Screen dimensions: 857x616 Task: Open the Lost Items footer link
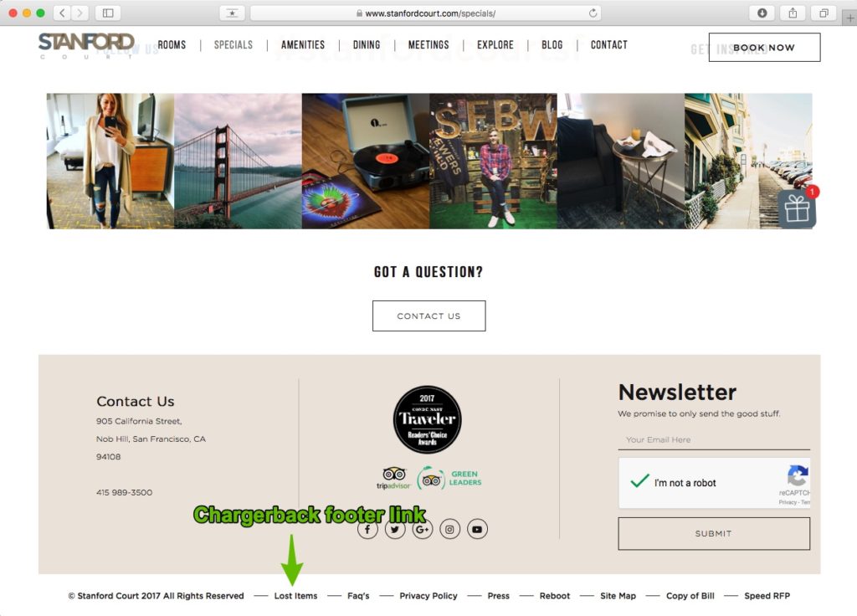[295, 596]
